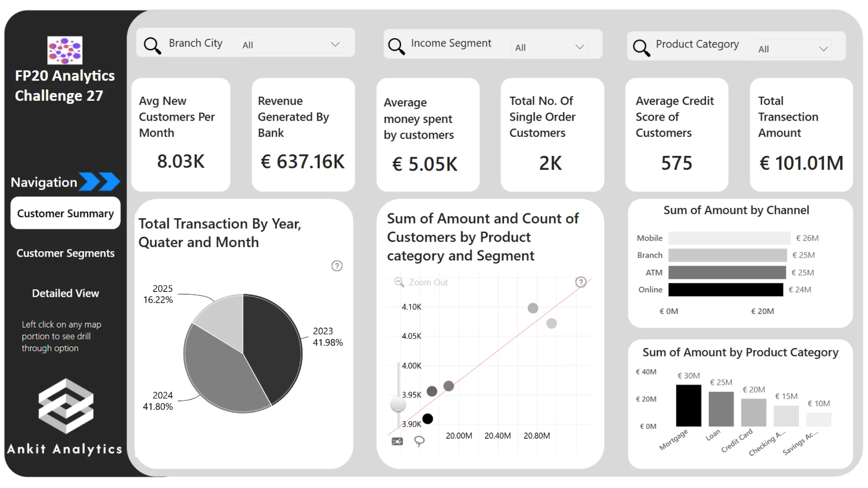This screenshot has width=868, height=488.
Task: Click the 575 average credit score value
Action: 676,163
